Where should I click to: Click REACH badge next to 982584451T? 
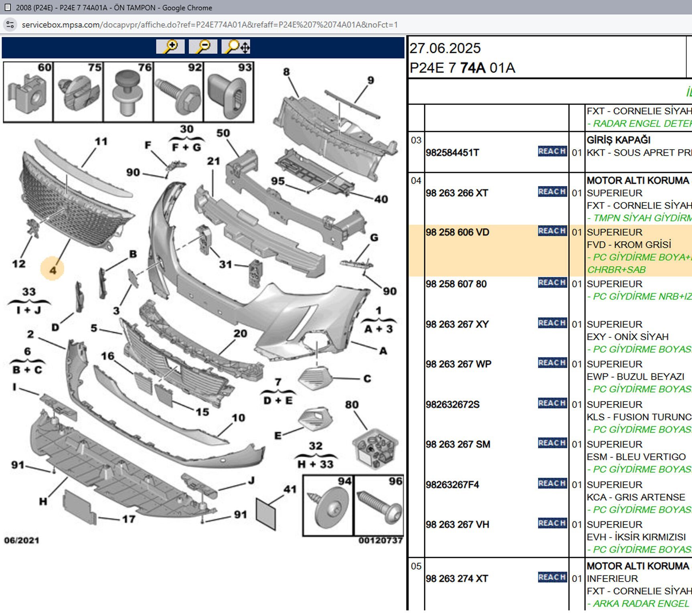pyautogui.click(x=552, y=152)
